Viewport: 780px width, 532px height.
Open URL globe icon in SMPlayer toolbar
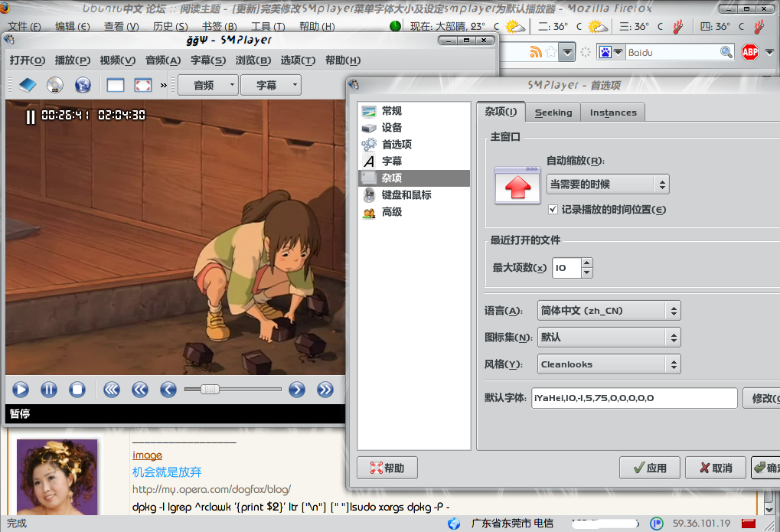point(83,85)
